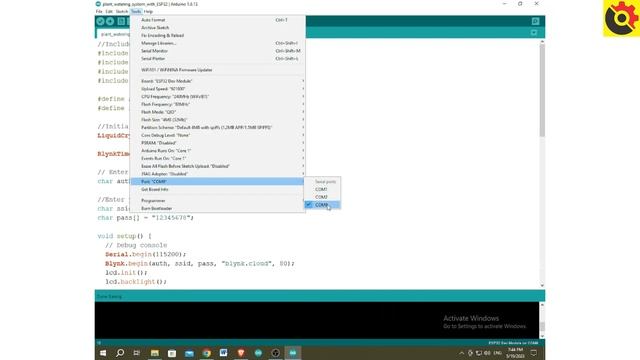Open WiFi101 / WiFiNINA Firmware Updater
640x360 pixels.
(x=218, y=70)
